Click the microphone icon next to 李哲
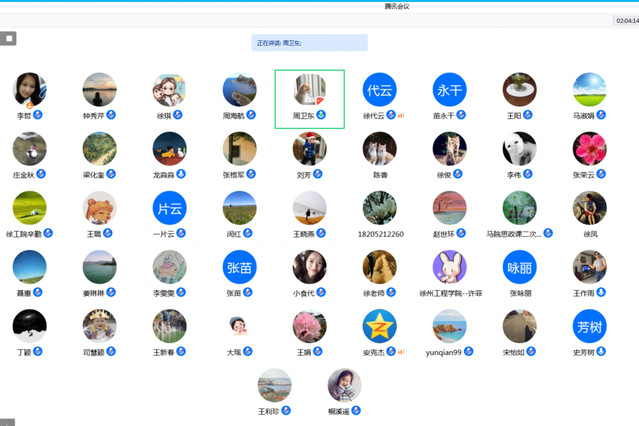Screen dimensions: 639x426 [x=38, y=115]
